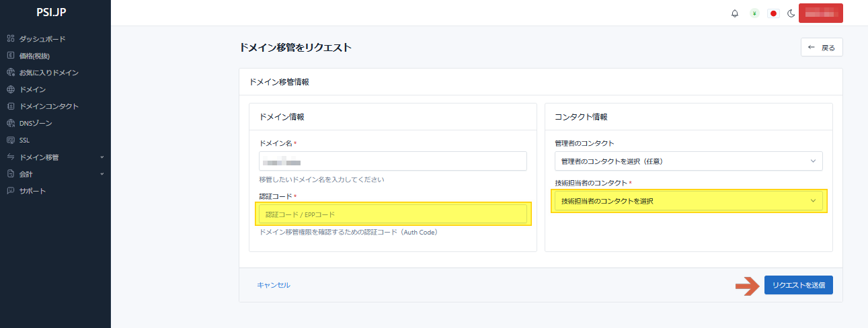This screenshot has width=868, height=328.
Task: Click the ドメインコンタクト sidebar icon
Action: pyautogui.click(x=11, y=106)
